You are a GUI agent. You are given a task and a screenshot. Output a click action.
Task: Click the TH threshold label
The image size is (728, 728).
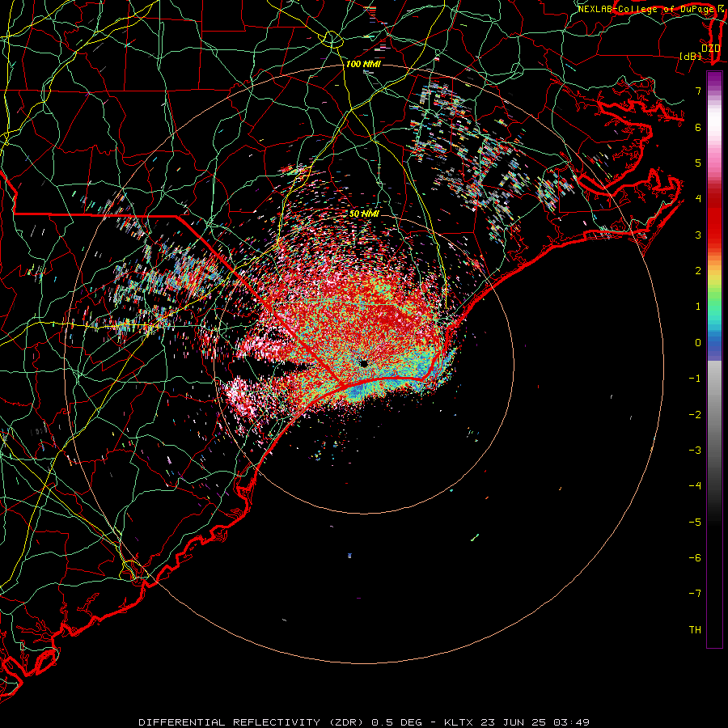[695, 630]
